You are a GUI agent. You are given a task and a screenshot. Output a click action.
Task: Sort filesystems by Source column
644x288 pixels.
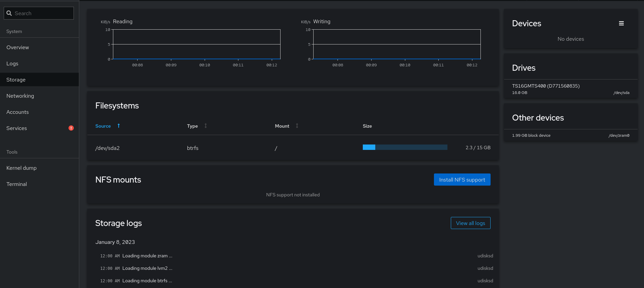pyautogui.click(x=103, y=126)
